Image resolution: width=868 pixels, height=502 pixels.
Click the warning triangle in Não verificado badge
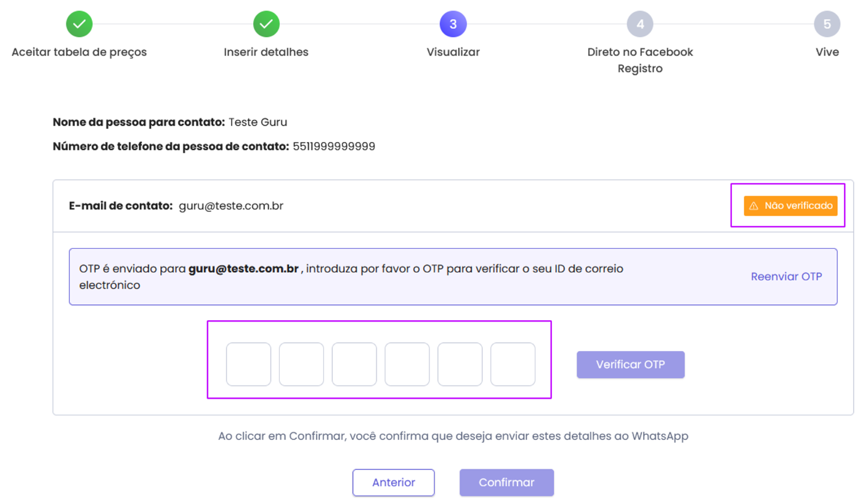(753, 206)
